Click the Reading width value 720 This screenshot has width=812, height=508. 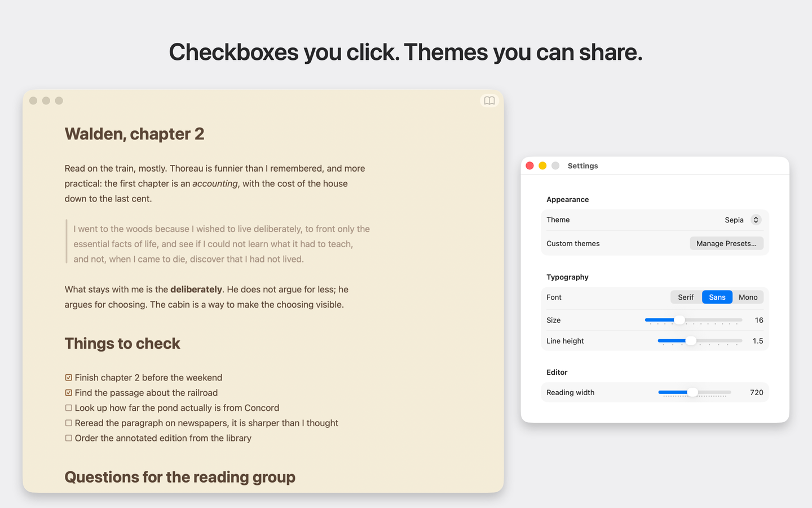(x=757, y=392)
